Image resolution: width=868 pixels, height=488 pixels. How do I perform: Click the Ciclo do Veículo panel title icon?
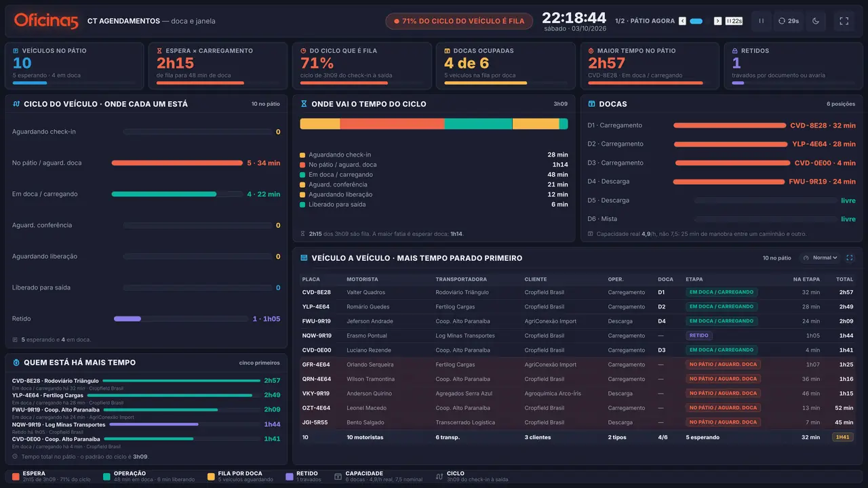point(16,104)
